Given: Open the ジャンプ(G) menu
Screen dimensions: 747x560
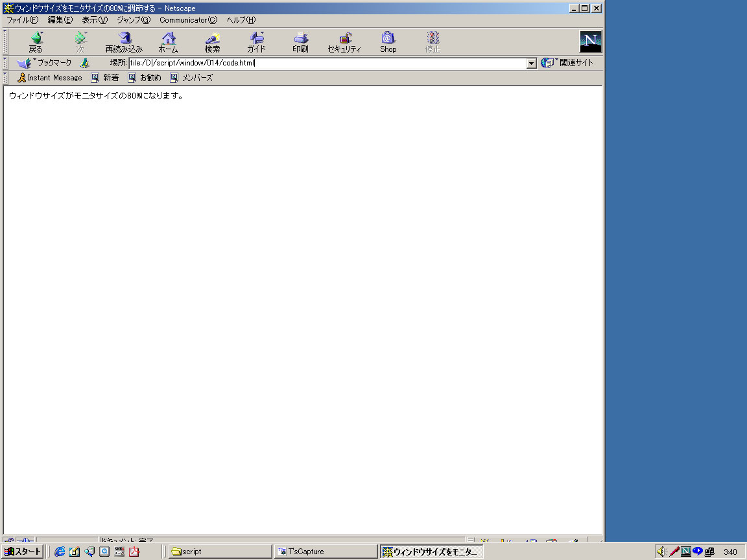Looking at the screenshot, I should (134, 20).
